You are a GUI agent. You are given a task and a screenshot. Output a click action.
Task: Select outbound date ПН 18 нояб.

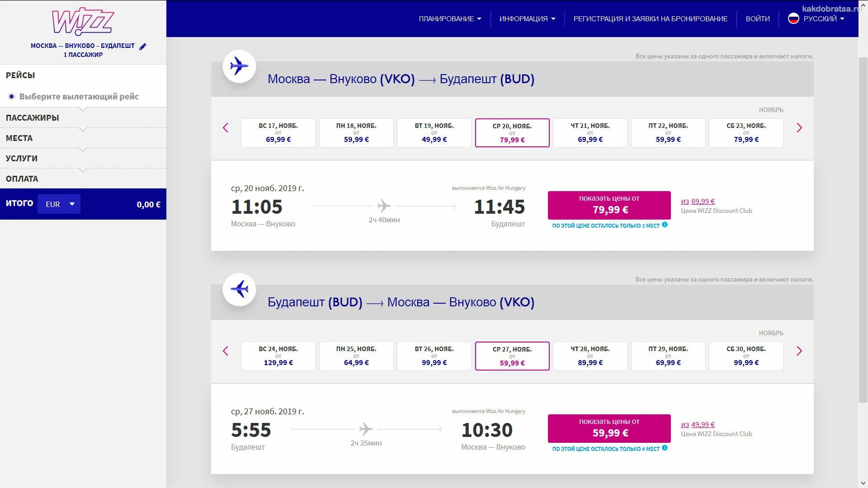356,133
